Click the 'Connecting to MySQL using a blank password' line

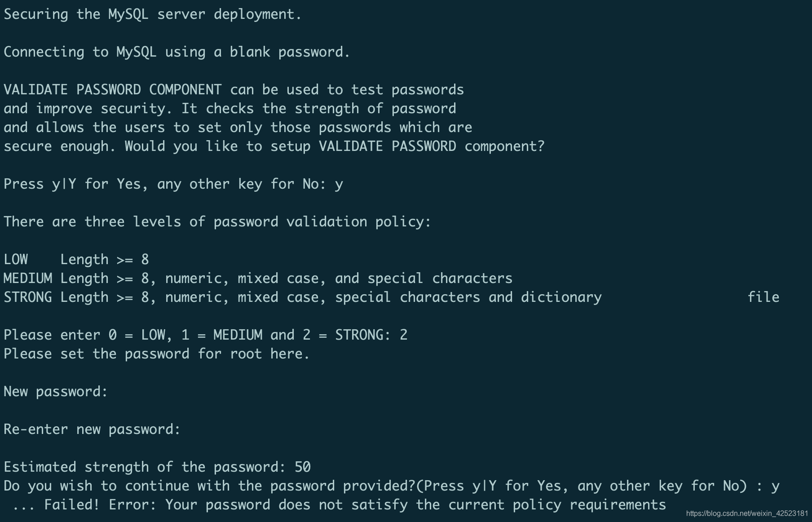tap(177, 52)
